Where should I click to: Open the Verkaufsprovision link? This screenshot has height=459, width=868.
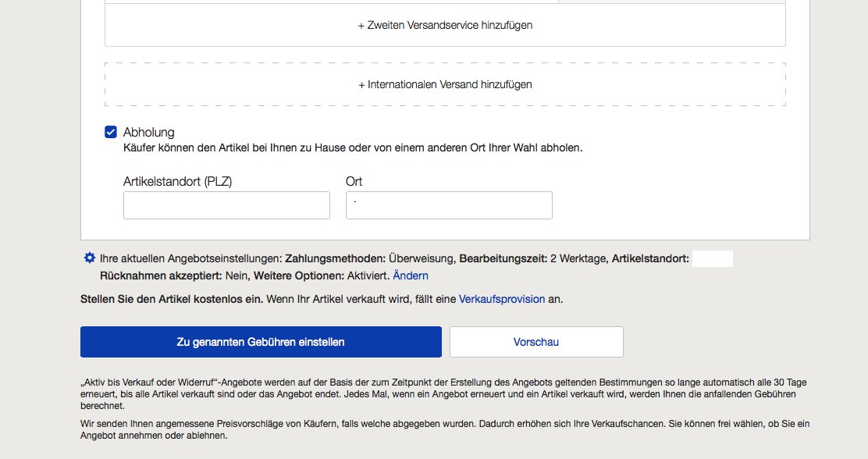pyautogui.click(x=502, y=299)
